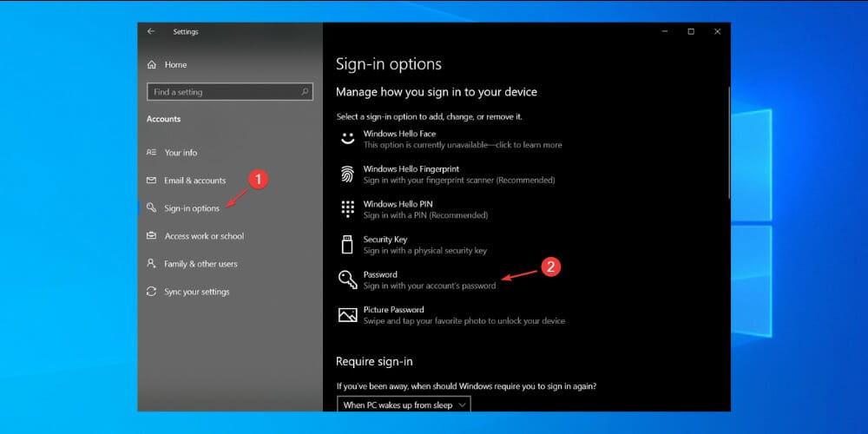This screenshot has height=434, width=868.
Task: Click the Family & other users person icon
Action: coord(151,263)
